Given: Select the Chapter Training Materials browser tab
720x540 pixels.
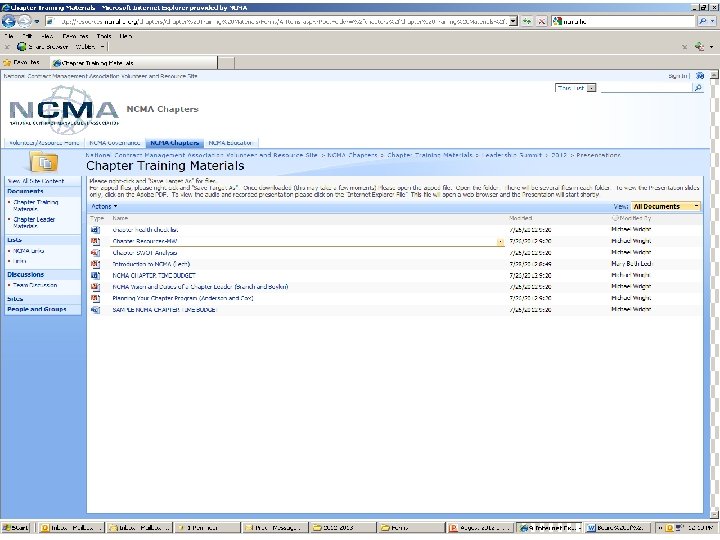Looking at the screenshot, I should click(x=133, y=63).
